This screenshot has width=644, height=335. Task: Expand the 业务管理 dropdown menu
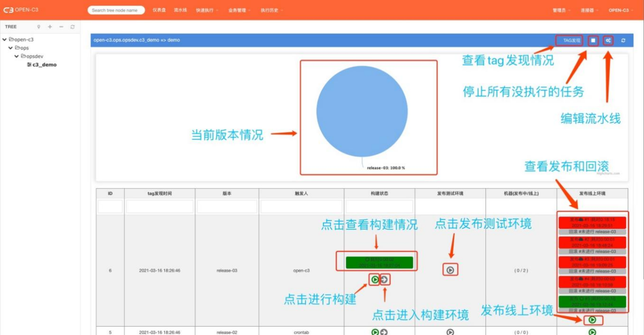pyautogui.click(x=239, y=10)
